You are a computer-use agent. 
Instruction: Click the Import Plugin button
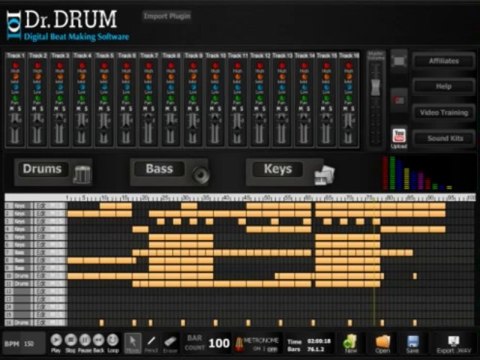click(167, 16)
